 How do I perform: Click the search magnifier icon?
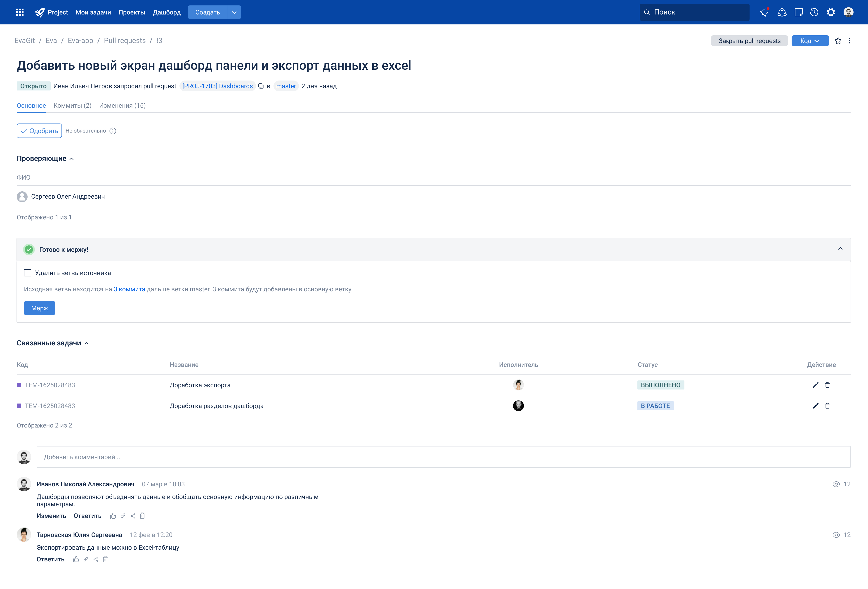(647, 12)
